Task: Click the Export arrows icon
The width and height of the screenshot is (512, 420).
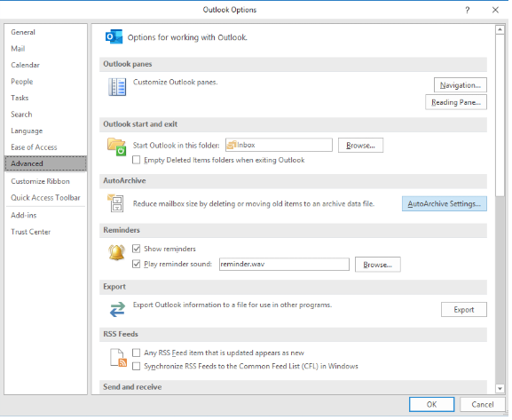Action: pyautogui.click(x=117, y=309)
